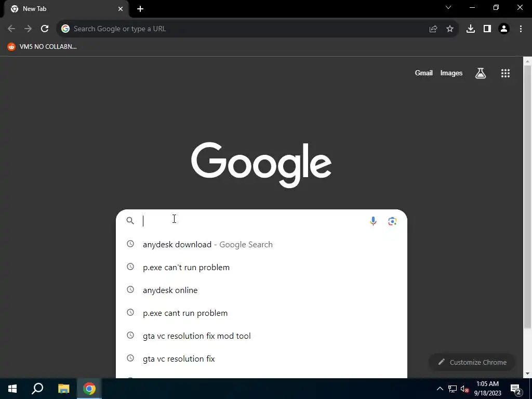Click the Google search magnifier icon
532x399 pixels.
(x=130, y=220)
